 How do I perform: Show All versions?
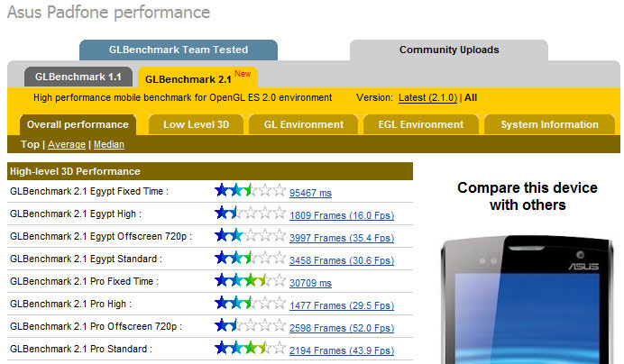tap(471, 98)
